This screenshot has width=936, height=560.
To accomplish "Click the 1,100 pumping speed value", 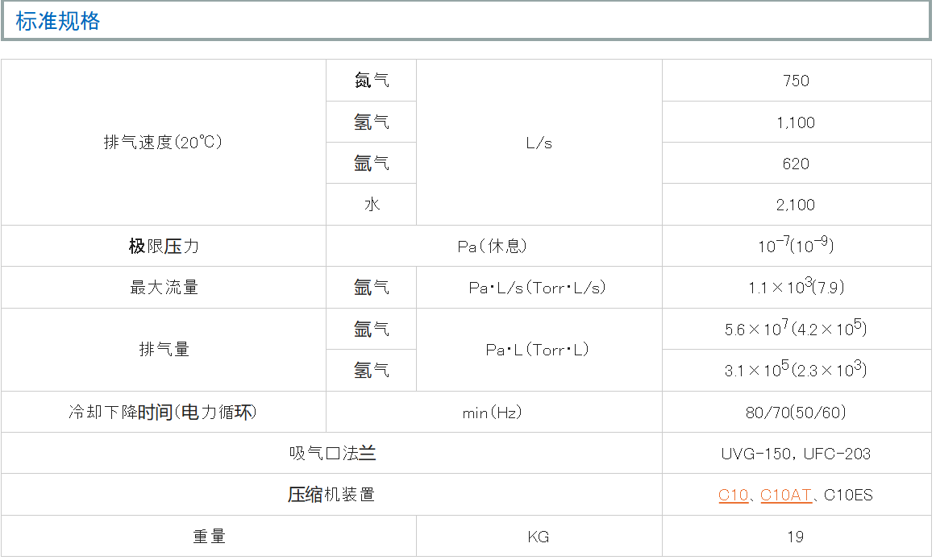I will [x=796, y=122].
